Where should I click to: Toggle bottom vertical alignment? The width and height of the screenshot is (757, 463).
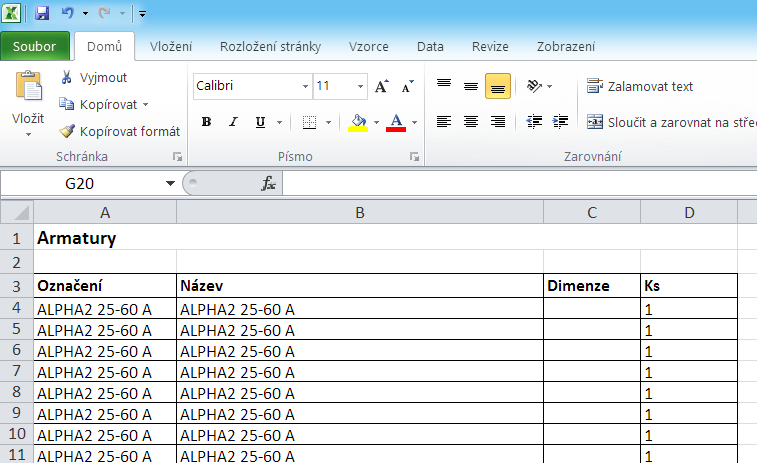(x=498, y=86)
